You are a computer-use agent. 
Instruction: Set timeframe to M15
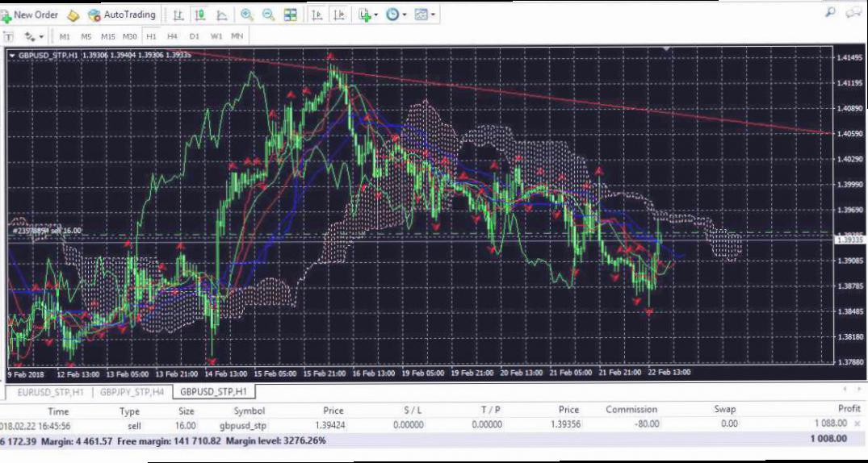pos(108,36)
